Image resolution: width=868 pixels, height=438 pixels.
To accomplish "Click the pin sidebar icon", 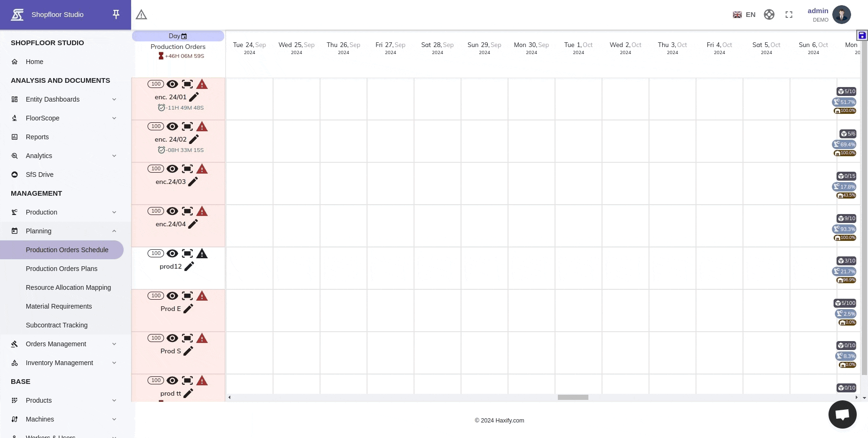I will pos(116,15).
